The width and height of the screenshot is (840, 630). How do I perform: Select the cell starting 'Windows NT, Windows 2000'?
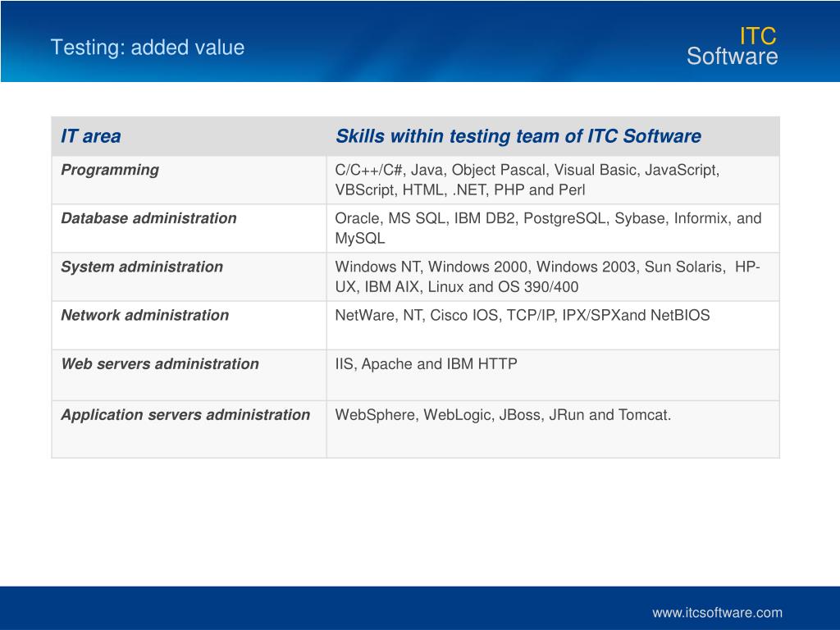pyautogui.click(x=553, y=277)
